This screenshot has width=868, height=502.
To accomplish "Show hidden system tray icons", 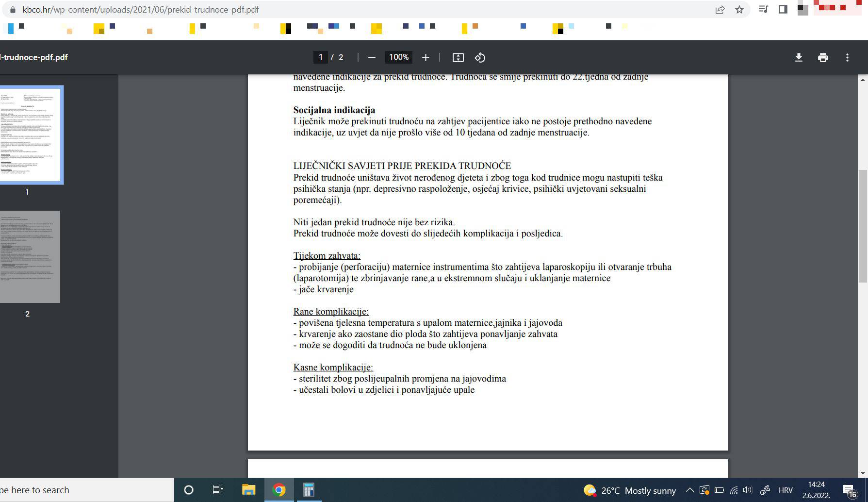I will [x=689, y=490].
